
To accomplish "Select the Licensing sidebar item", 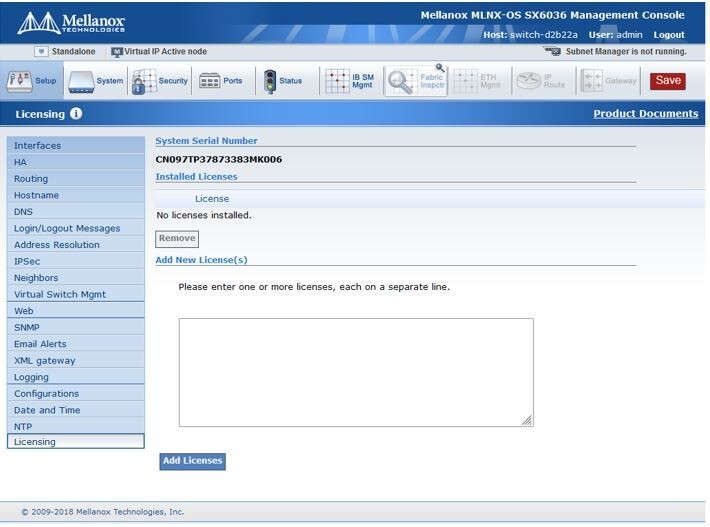I will click(76, 441).
